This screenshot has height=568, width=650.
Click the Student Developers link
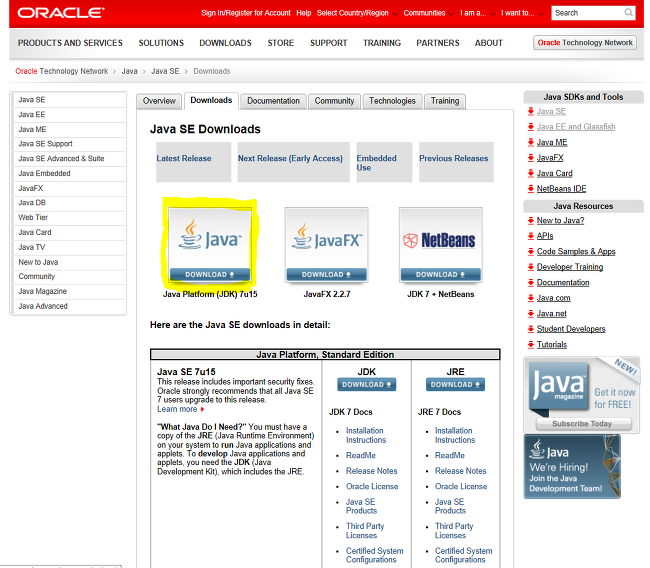click(x=571, y=329)
